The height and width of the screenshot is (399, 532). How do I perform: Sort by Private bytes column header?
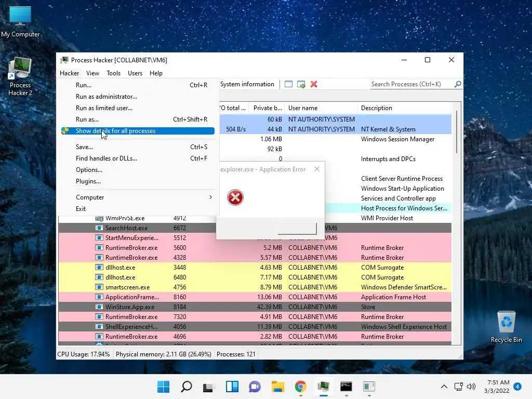pos(267,108)
